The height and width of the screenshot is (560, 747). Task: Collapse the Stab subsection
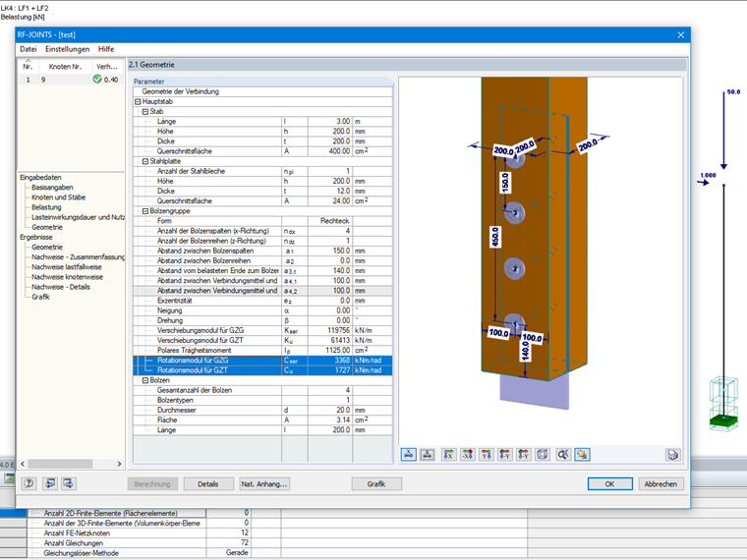pos(145,111)
